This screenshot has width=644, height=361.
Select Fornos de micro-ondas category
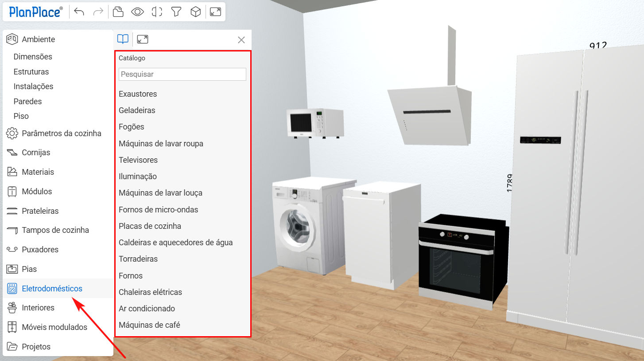pos(158,209)
